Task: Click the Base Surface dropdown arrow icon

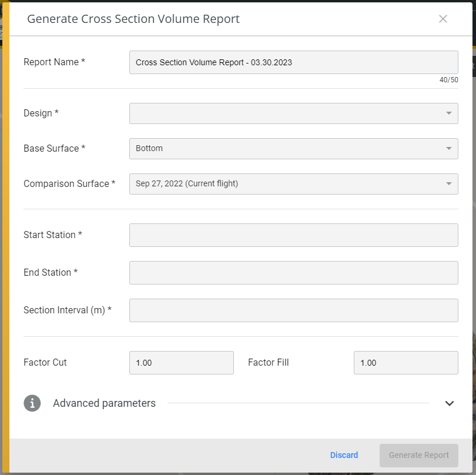Action: pos(449,149)
